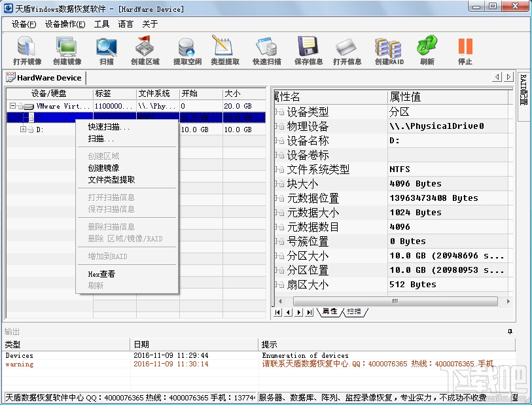Screen dimensions: 532x405
Task: Click the right arrow of the properties scrollbar
Action: [509, 302]
